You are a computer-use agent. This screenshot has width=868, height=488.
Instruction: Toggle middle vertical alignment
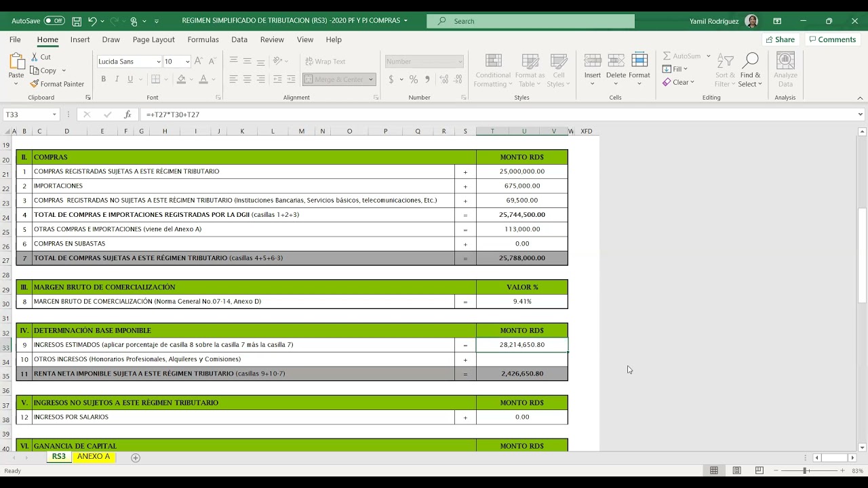(x=247, y=61)
